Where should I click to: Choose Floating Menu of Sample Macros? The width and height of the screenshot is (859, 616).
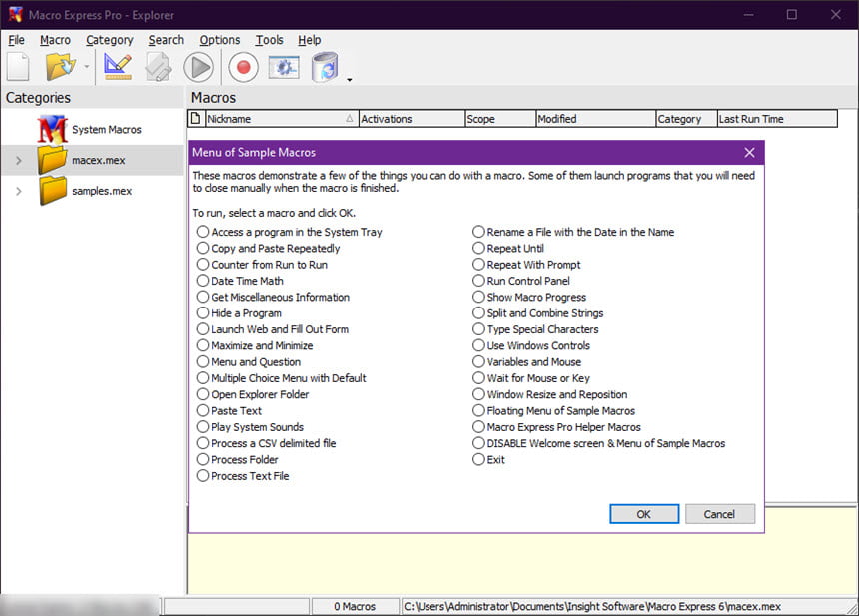point(554,410)
